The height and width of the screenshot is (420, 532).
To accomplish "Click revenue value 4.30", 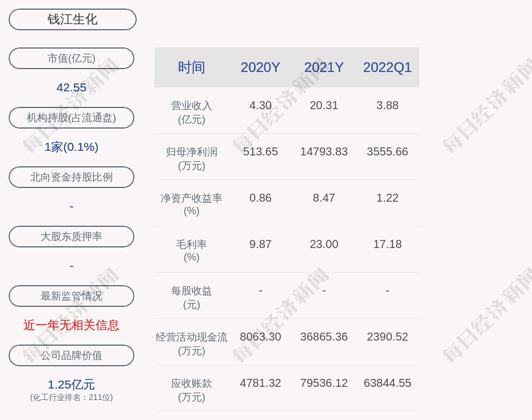I will pyautogui.click(x=260, y=105).
